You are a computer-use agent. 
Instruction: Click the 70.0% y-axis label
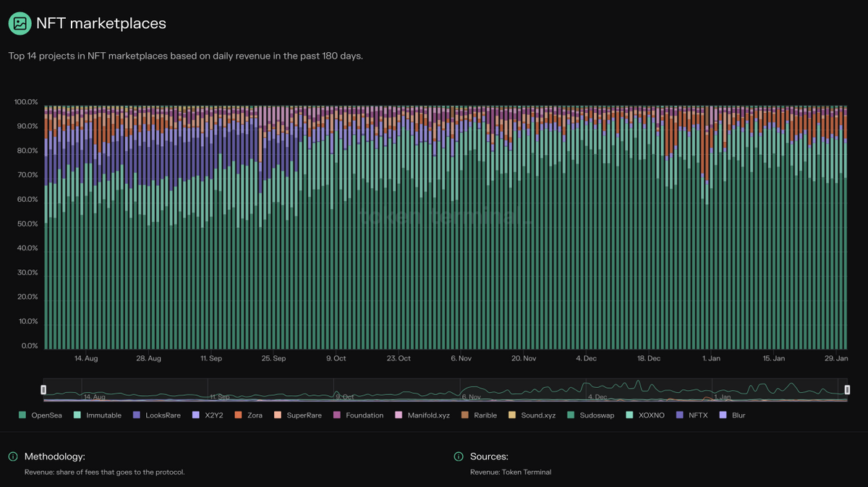tap(27, 175)
